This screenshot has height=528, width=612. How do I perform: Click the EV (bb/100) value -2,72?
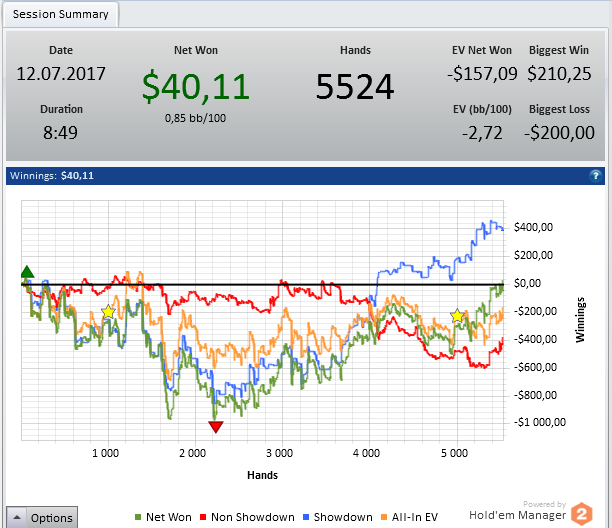pos(482,133)
